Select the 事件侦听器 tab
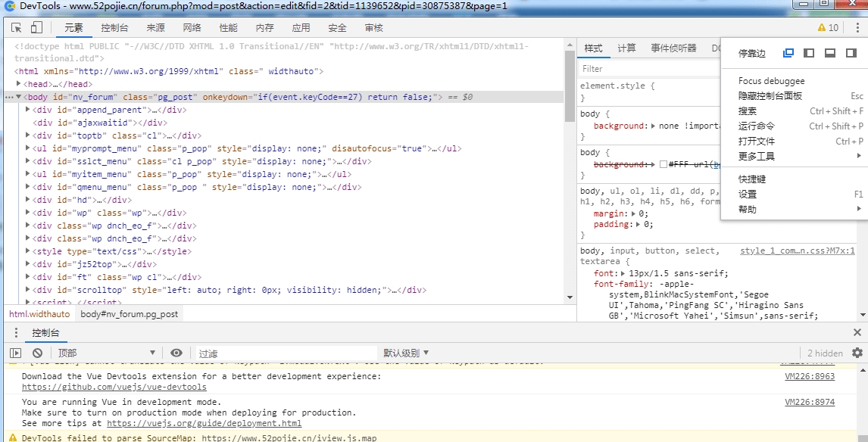The image size is (868, 442). (673, 48)
